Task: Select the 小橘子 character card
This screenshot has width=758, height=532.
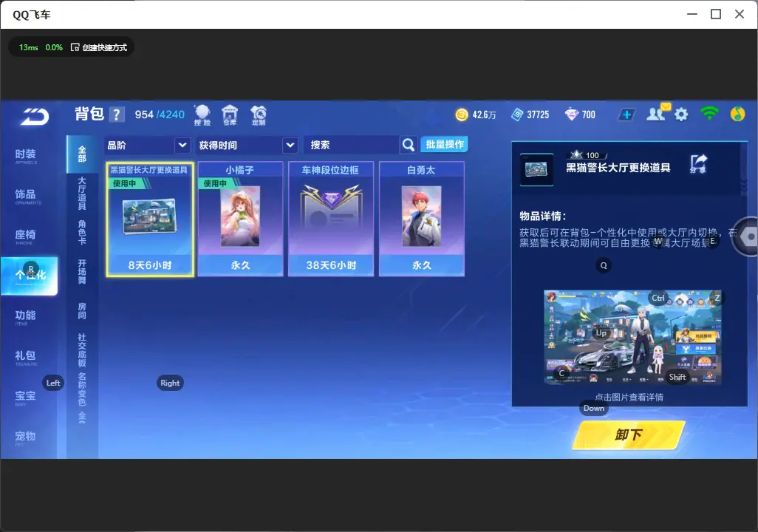Action: (240, 219)
